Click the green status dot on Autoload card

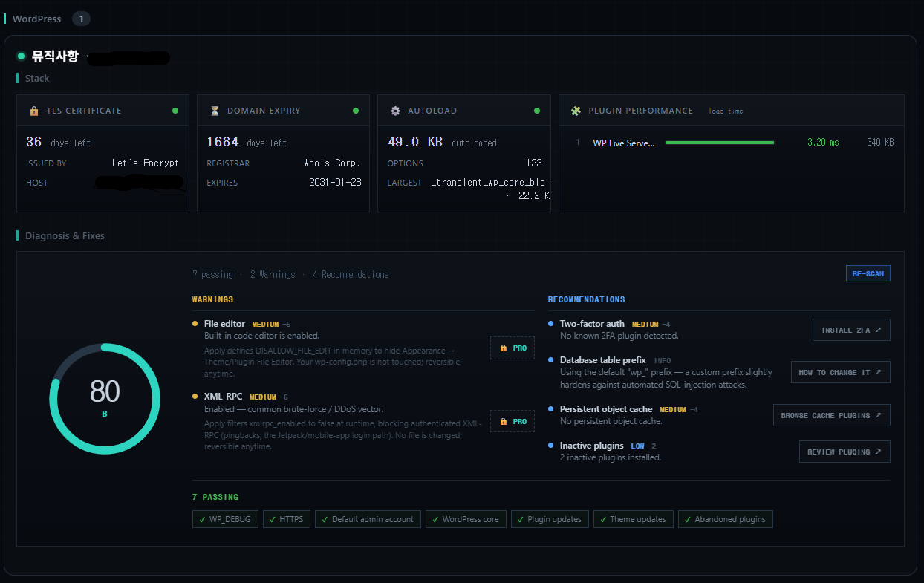coord(537,111)
